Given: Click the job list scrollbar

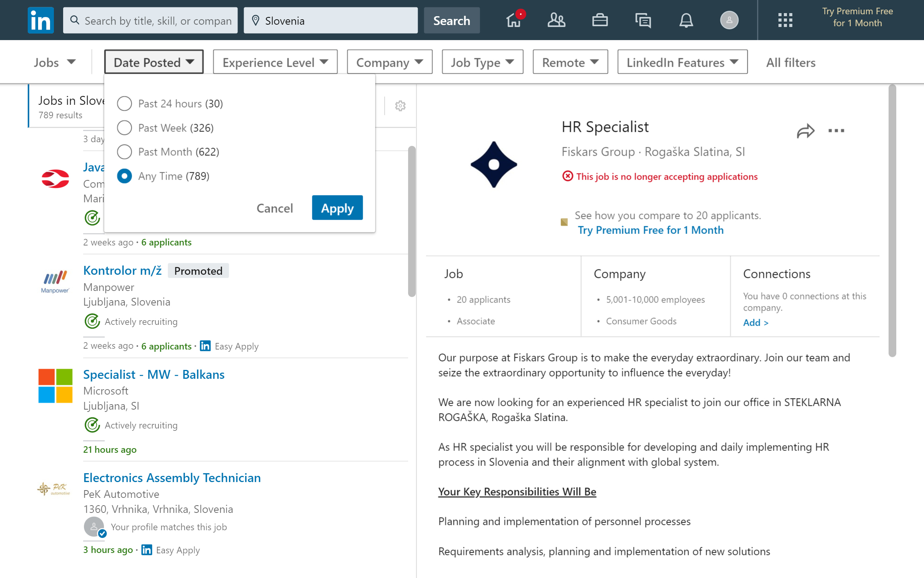Looking at the screenshot, I should [412, 222].
